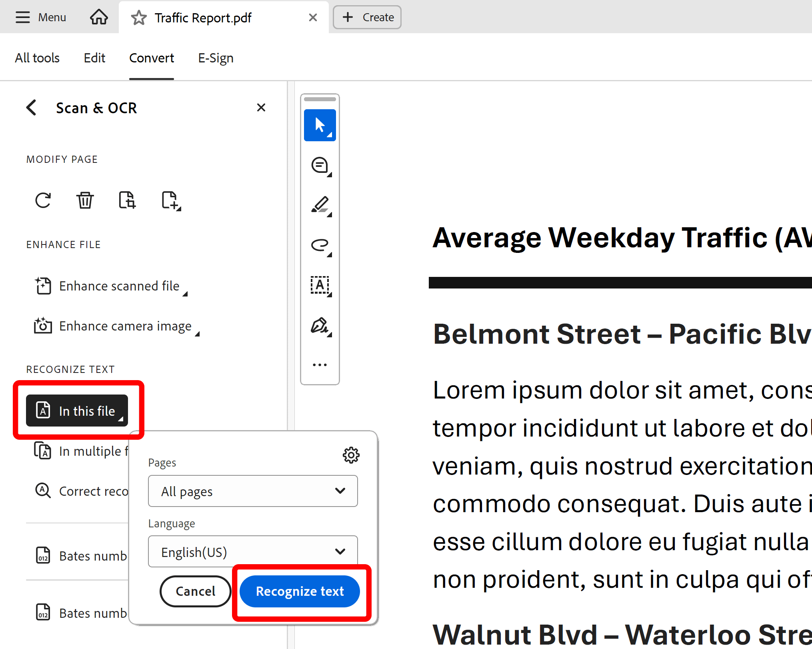Viewport: 812px width, 649px height.
Task: Open the OCR settings gear
Action: 351,455
